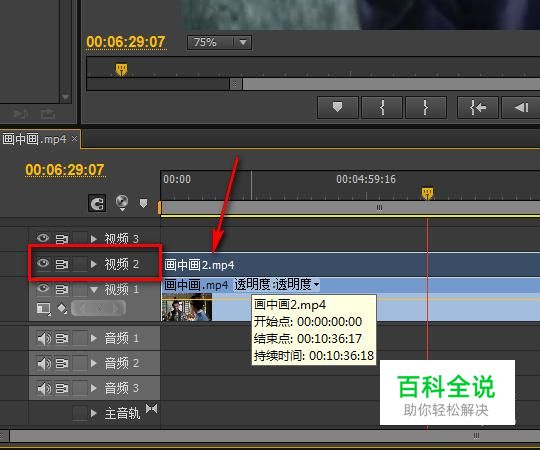
Task: Toggle track lock box for 视频 1
Action: click(x=80, y=289)
